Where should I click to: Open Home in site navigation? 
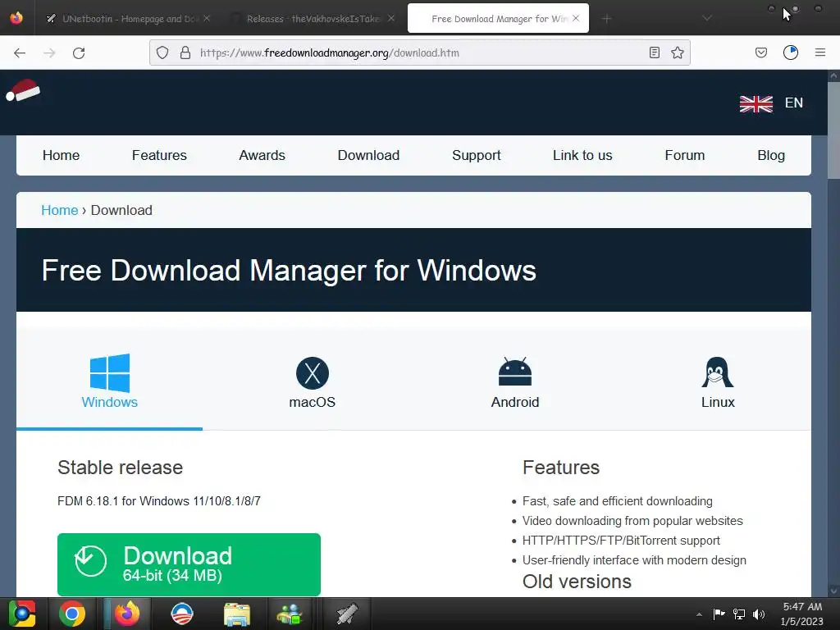pyautogui.click(x=61, y=155)
